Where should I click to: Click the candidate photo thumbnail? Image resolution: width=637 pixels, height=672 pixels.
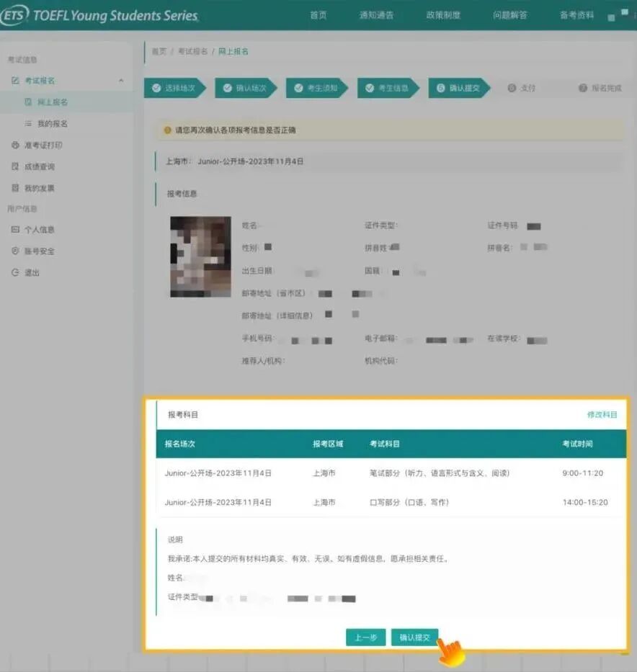[x=200, y=256]
